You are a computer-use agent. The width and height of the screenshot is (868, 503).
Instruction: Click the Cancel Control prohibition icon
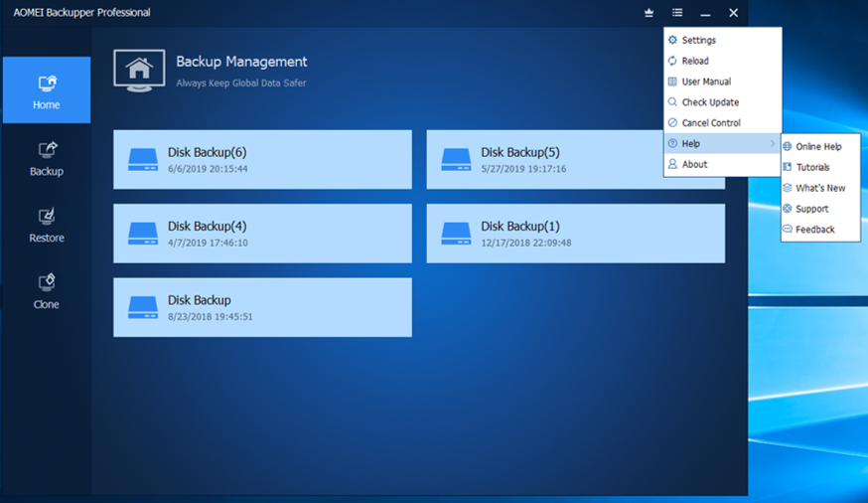(672, 123)
